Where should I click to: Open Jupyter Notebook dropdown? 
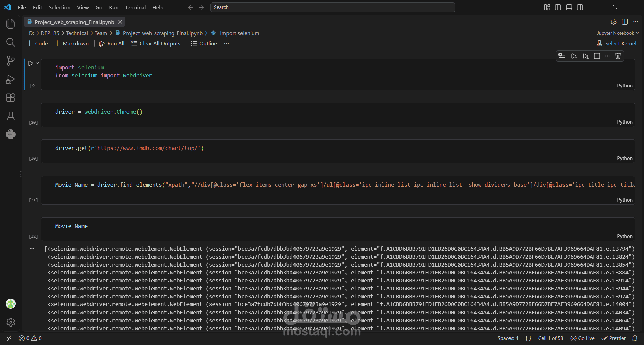(x=618, y=33)
